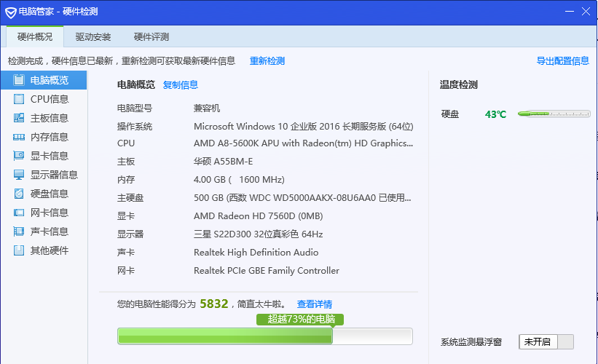Click the 华硕 A55BM-E motherboard value
Screen dimensions: 598x364
coord(223,162)
